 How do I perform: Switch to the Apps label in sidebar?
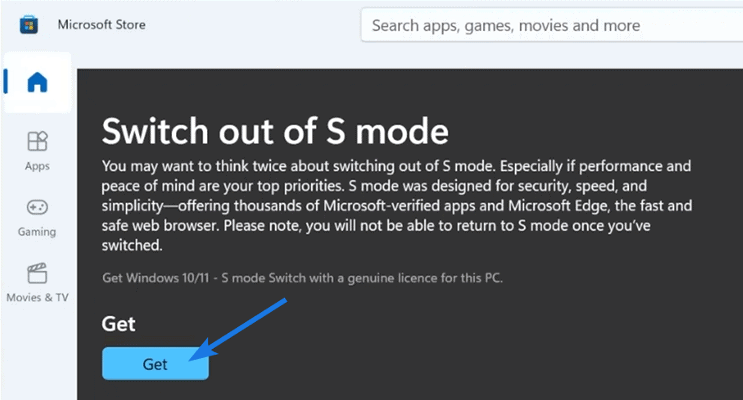[x=37, y=166]
